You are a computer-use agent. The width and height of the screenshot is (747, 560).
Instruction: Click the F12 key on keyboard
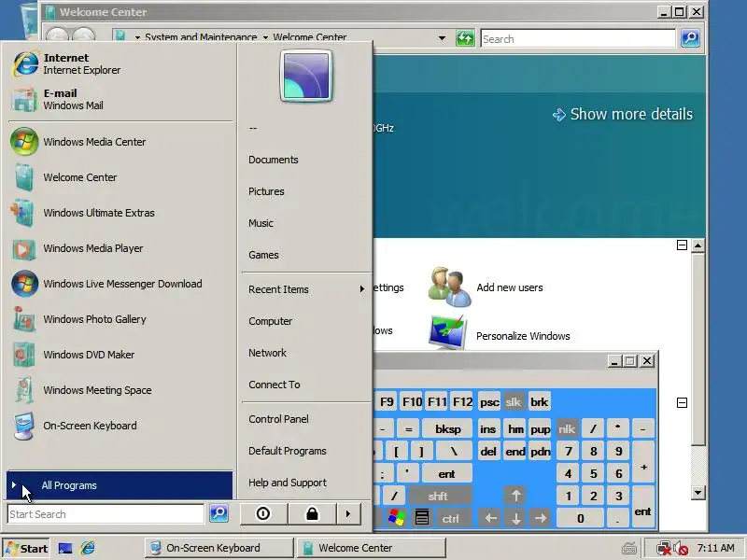(462, 402)
